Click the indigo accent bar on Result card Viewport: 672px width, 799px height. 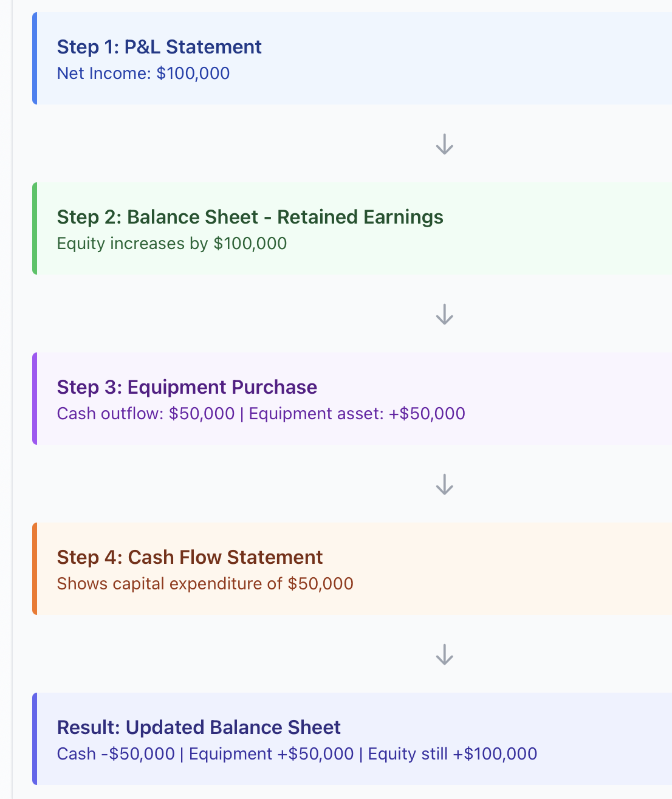coord(35,739)
